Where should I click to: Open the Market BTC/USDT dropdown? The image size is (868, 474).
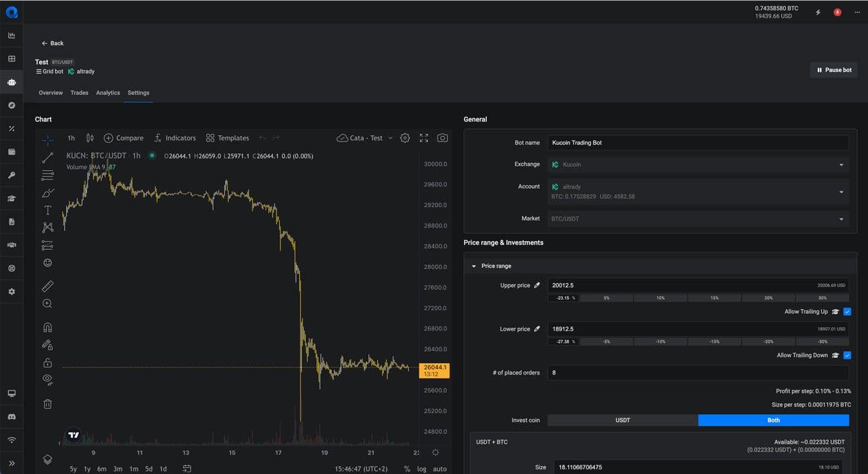tap(698, 218)
